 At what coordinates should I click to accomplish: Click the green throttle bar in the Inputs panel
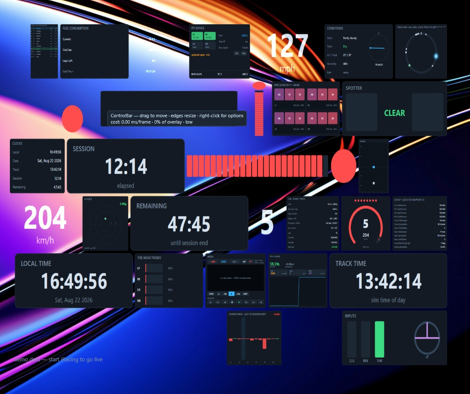point(379,339)
